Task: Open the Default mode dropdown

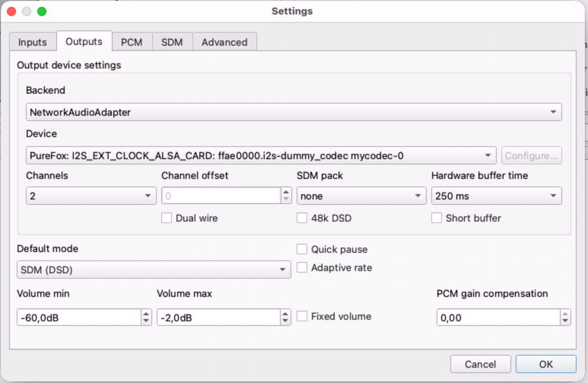Action: [154, 270]
